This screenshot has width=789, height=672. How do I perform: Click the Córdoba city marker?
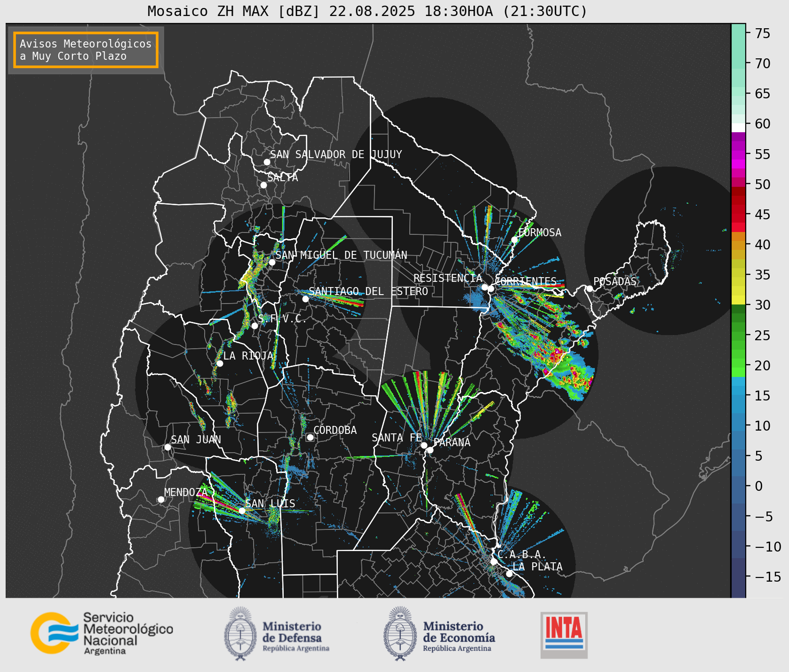[310, 437]
